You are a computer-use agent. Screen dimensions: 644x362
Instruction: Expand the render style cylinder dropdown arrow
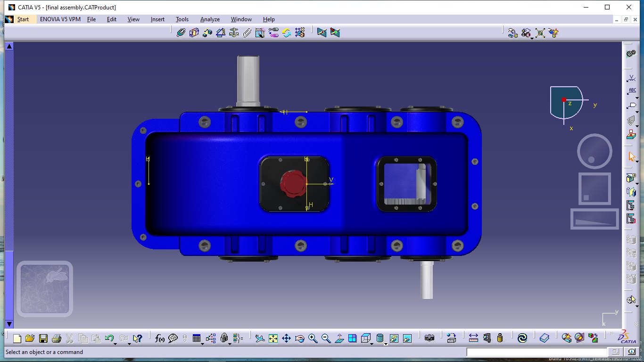pos(386,344)
